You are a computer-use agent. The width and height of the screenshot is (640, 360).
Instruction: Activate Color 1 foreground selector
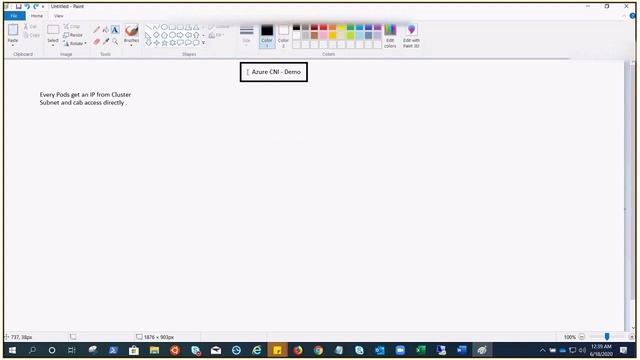267,36
